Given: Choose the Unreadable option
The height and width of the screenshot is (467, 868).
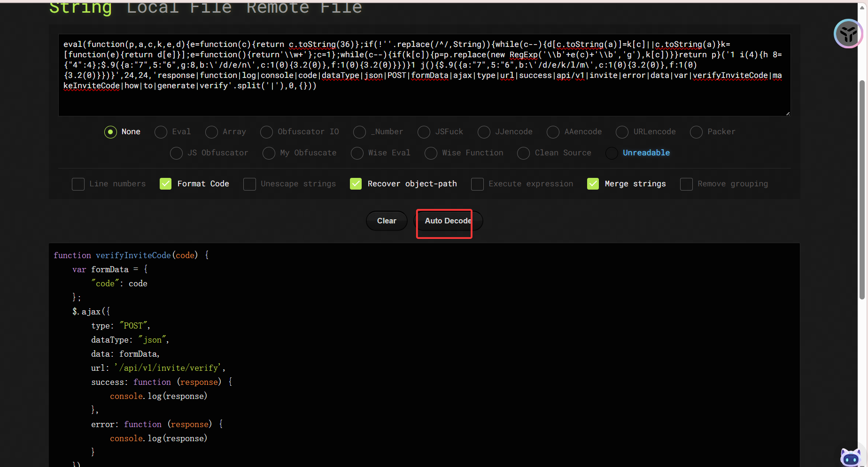Looking at the screenshot, I should tap(612, 153).
